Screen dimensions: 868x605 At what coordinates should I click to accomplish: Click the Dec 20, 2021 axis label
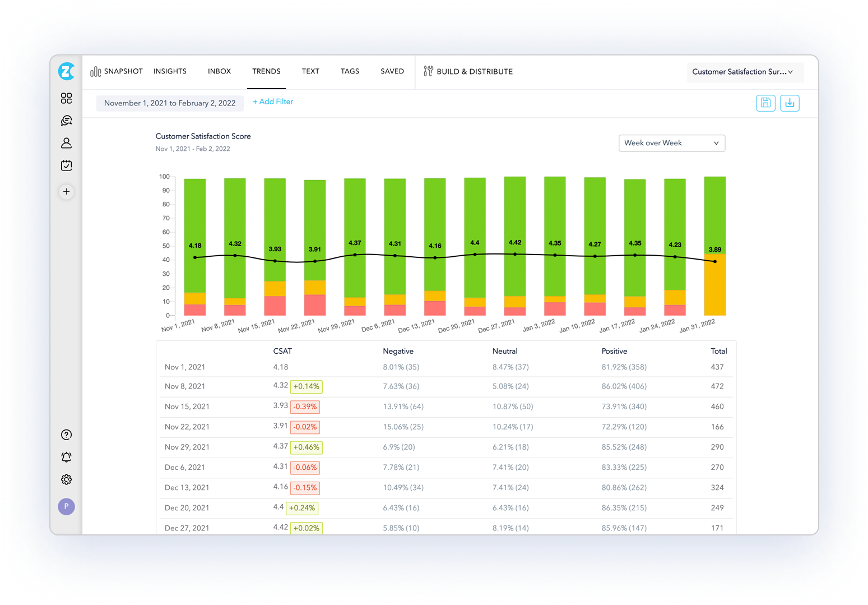pyautogui.click(x=456, y=326)
